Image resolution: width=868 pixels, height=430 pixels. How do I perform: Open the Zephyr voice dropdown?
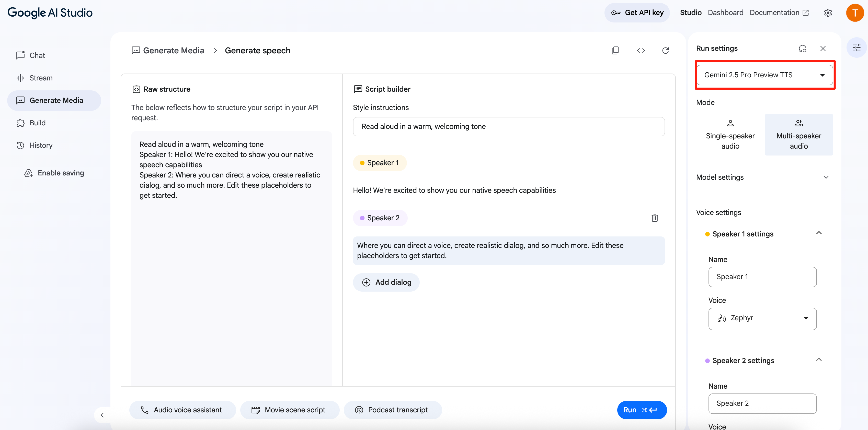pos(762,318)
